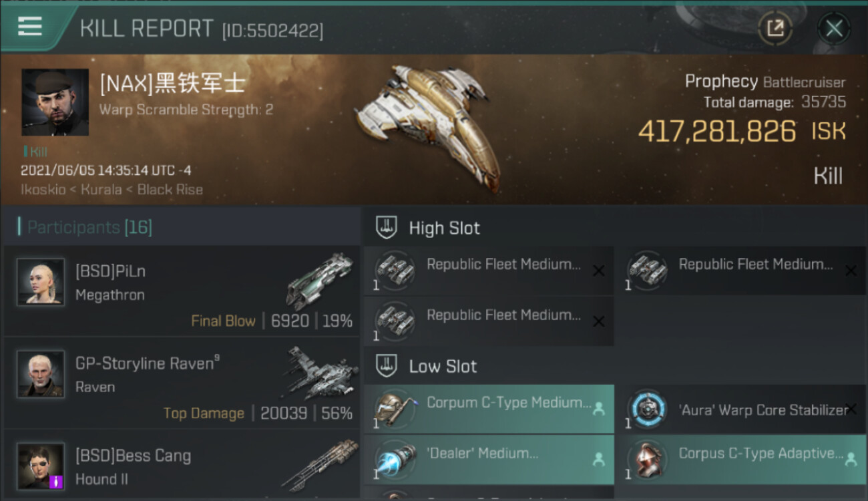This screenshot has height=501, width=868.
Task: Open the victim pilot portrait
Action: pyautogui.click(x=55, y=102)
